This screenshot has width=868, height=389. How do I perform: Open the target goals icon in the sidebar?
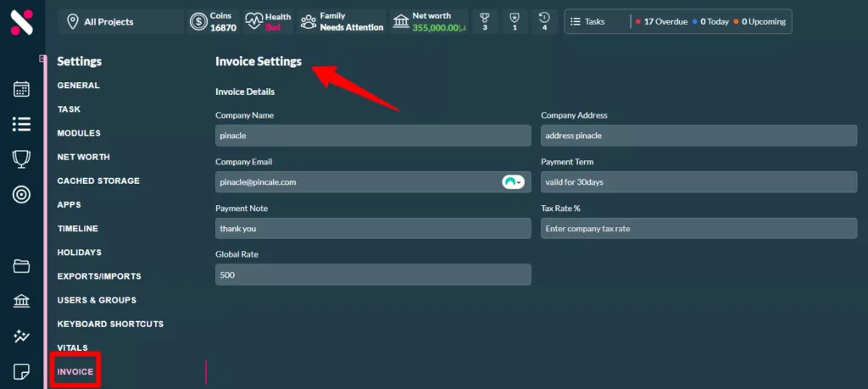pos(21,195)
